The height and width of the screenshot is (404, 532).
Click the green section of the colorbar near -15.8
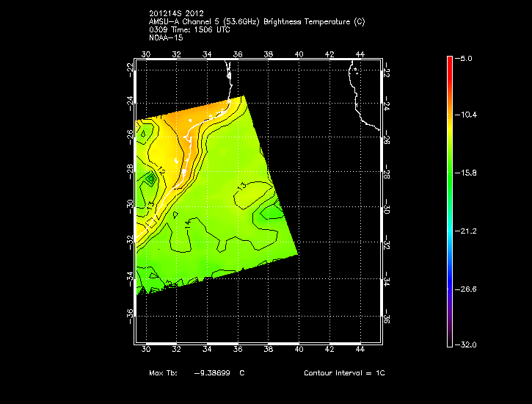coord(449,173)
